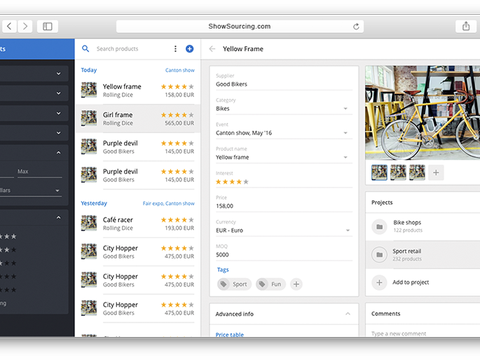This screenshot has height=360, width=480.
Task: Open the Purple devil item priced 145,00 EUR first
Action: click(x=138, y=147)
